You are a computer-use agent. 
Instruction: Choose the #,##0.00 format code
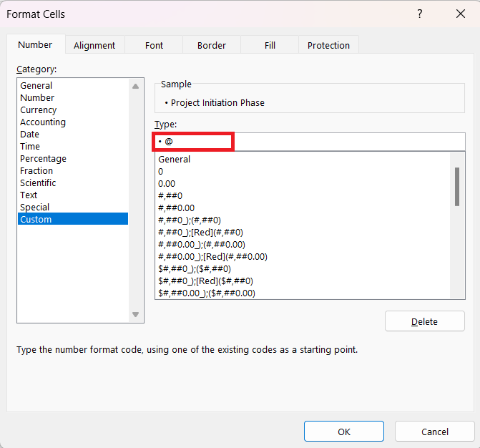click(x=303, y=208)
